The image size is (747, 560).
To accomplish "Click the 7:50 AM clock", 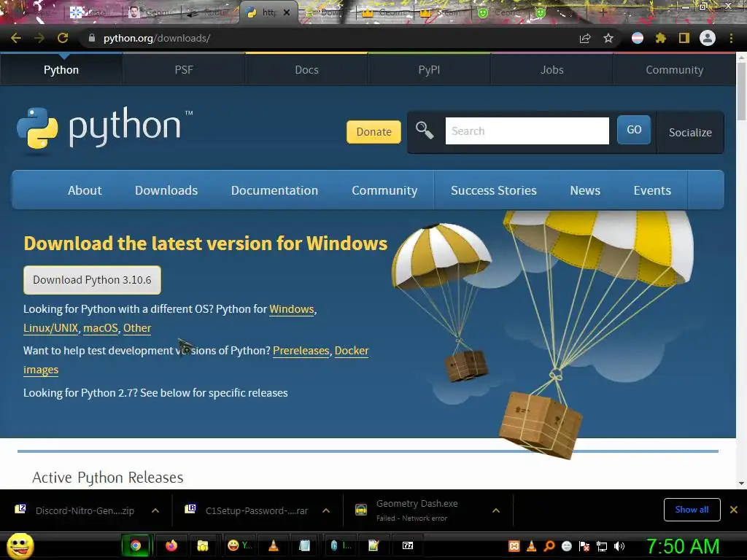I will [x=683, y=546].
